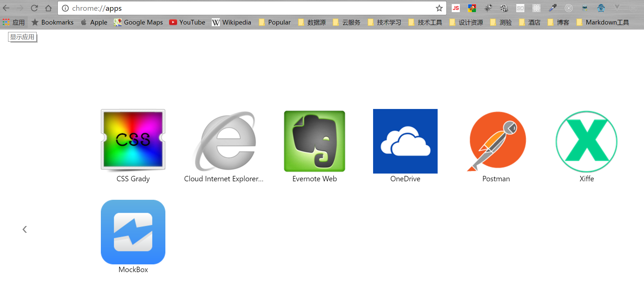Click the Cloud Internet Explorer... label
The height and width of the screenshot is (298, 644).
(224, 179)
